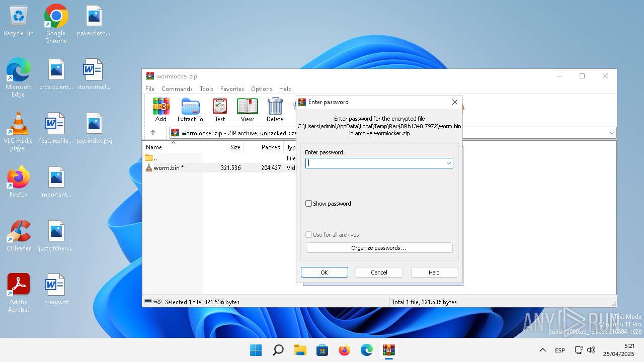644x362 pixels.
Task: Click Cancel in password dialog
Action: [x=379, y=273]
